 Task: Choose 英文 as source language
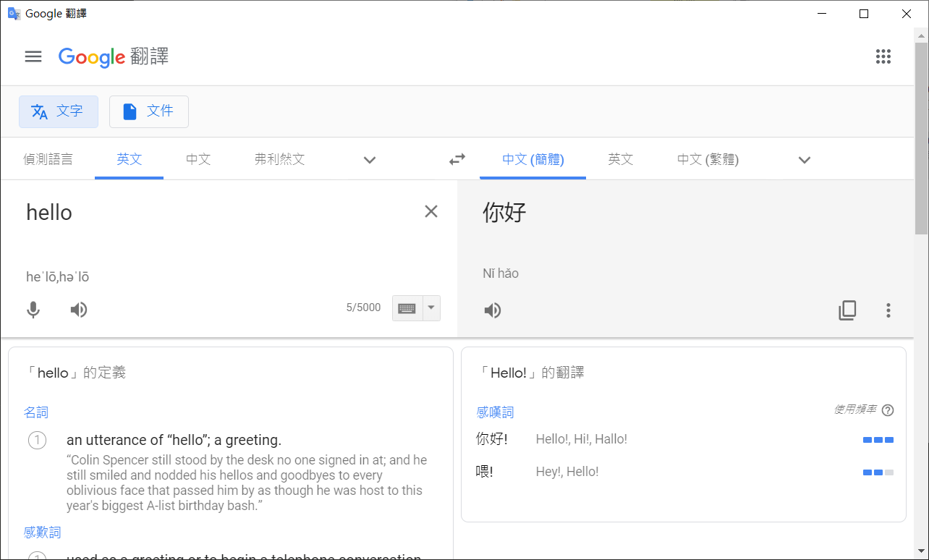pyautogui.click(x=130, y=159)
